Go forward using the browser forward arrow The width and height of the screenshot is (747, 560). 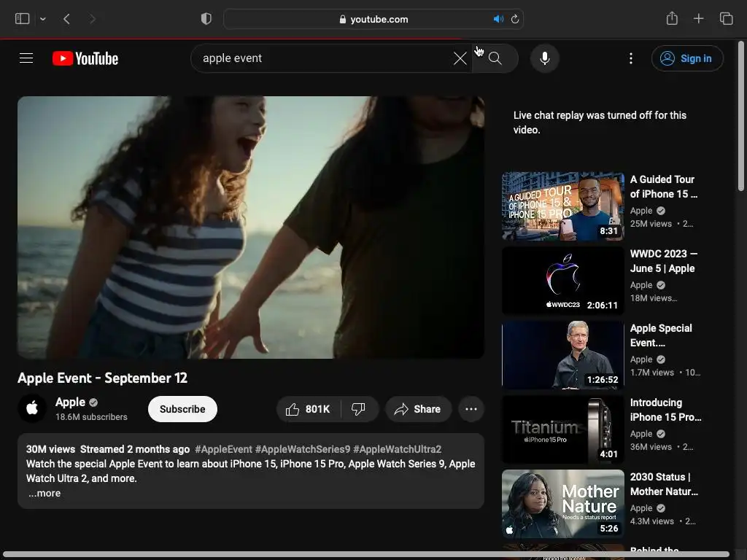93,19
